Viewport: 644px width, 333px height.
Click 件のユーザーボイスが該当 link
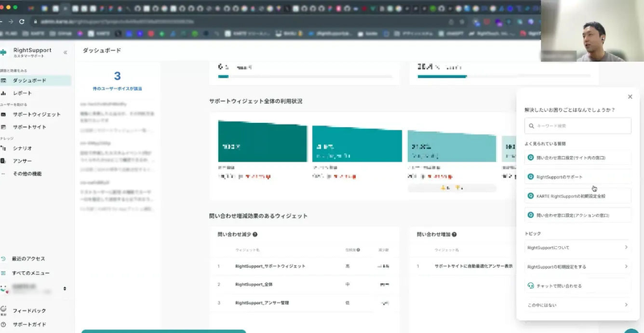118,88
